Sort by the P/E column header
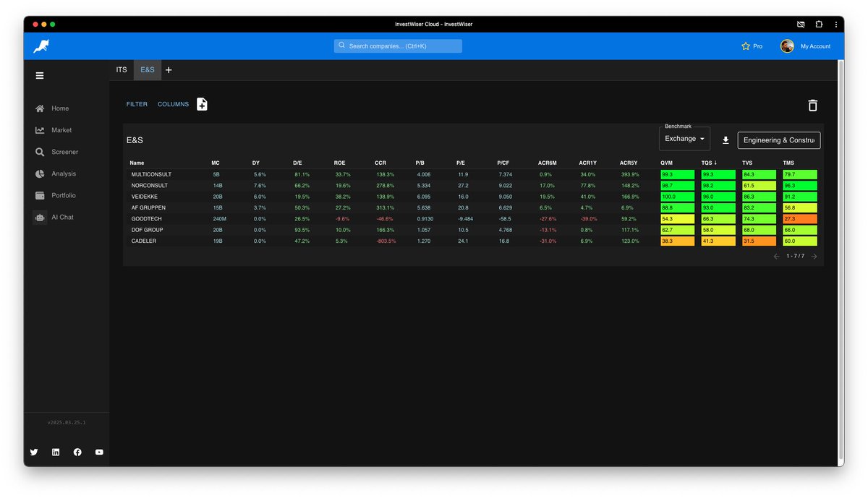Viewport: 868px width, 498px height. (x=460, y=163)
